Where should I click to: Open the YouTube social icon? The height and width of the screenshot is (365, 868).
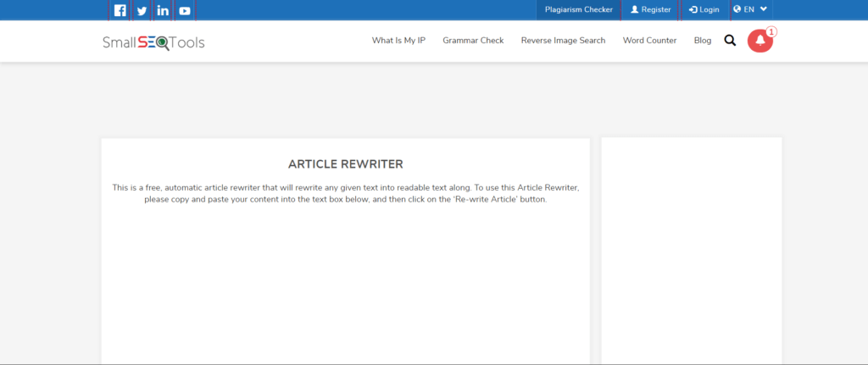(x=185, y=10)
